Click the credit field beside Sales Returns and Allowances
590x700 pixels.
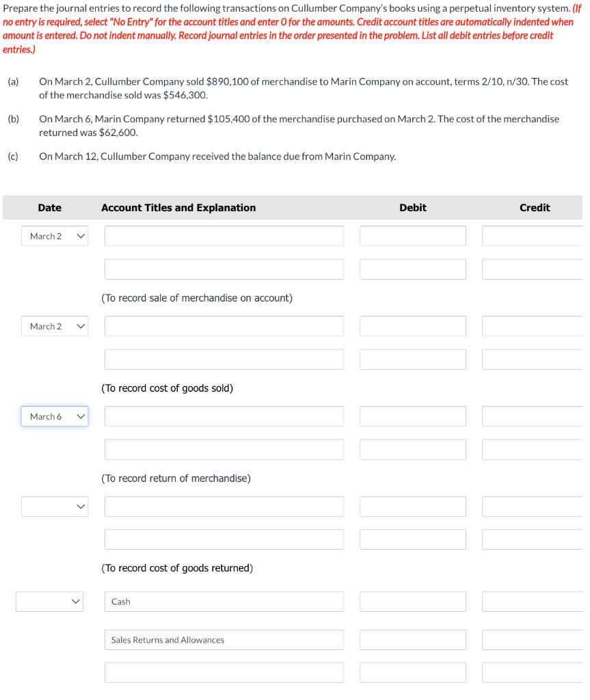(535, 640)
